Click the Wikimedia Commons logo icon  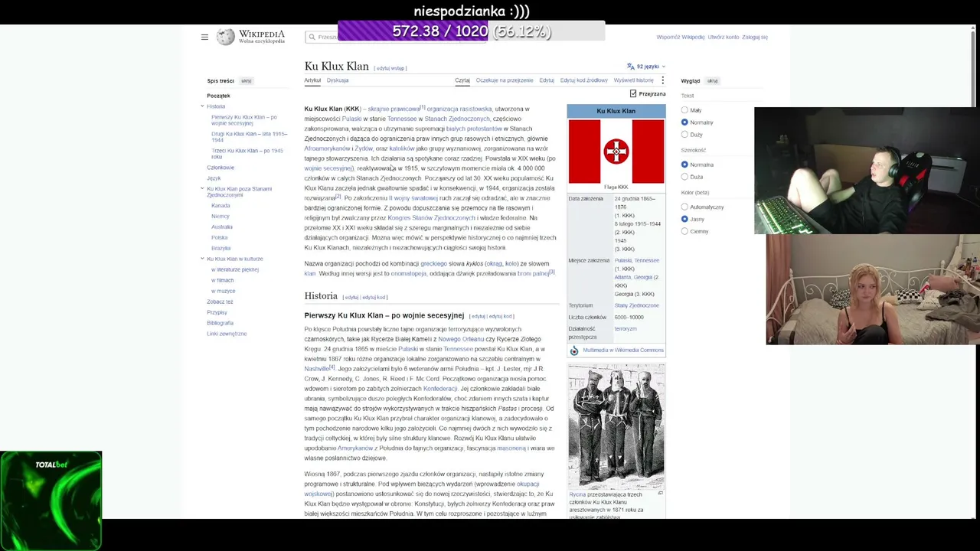point(574,350)
